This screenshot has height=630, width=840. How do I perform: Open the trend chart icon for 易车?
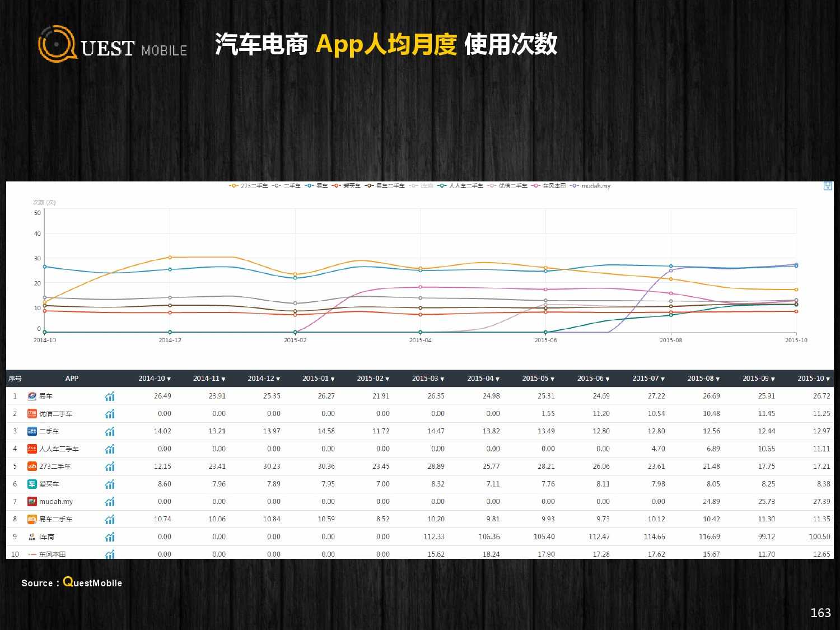click(x=110, y=396)
